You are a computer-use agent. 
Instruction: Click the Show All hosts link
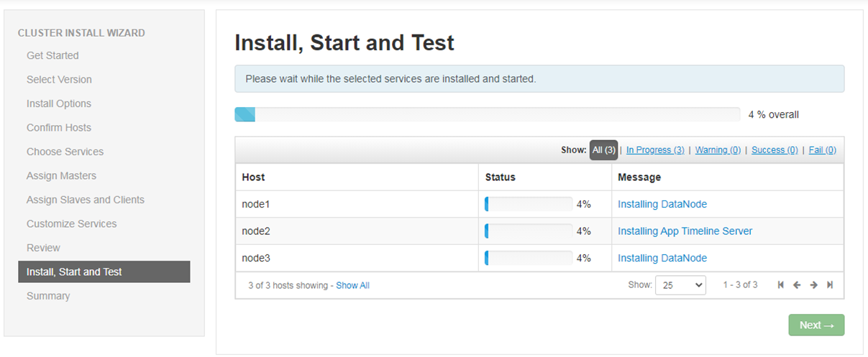(x=352, y=285)
